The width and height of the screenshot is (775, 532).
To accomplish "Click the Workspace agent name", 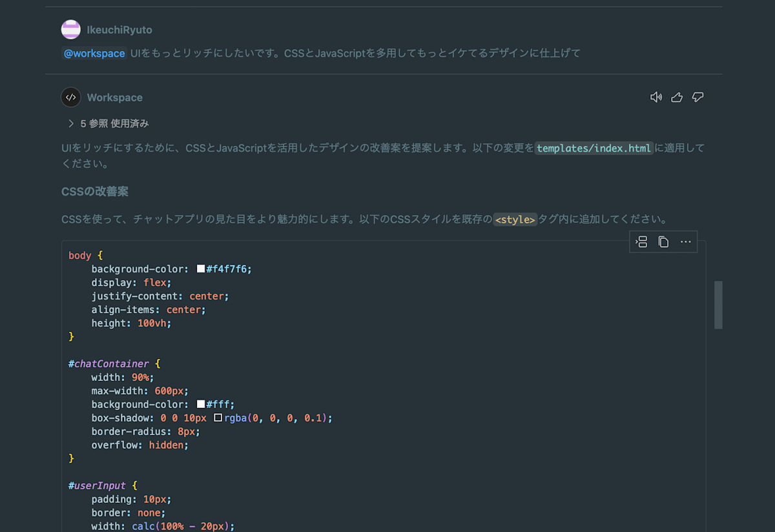I will (x=115, y=97).
